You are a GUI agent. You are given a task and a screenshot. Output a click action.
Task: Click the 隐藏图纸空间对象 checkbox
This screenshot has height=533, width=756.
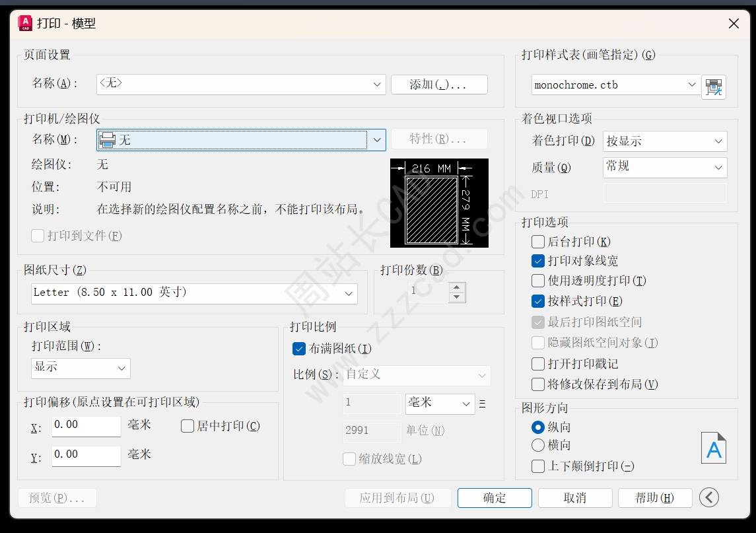[x=537, y=343]
